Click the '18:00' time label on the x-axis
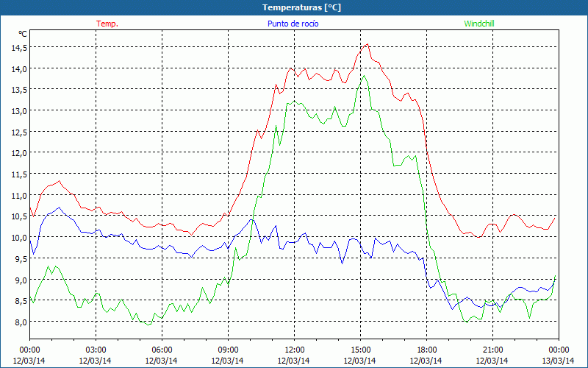This screenshot has width=588, height=368. click(426, 350)
